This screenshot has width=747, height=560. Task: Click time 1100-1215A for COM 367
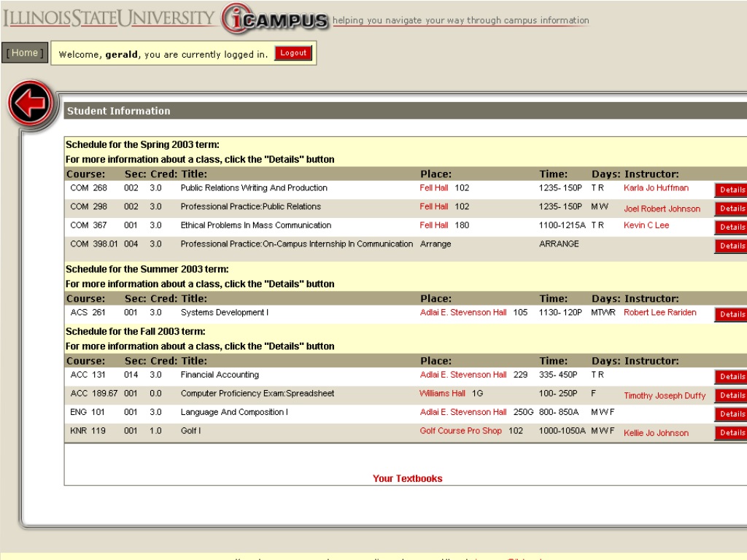562,225
